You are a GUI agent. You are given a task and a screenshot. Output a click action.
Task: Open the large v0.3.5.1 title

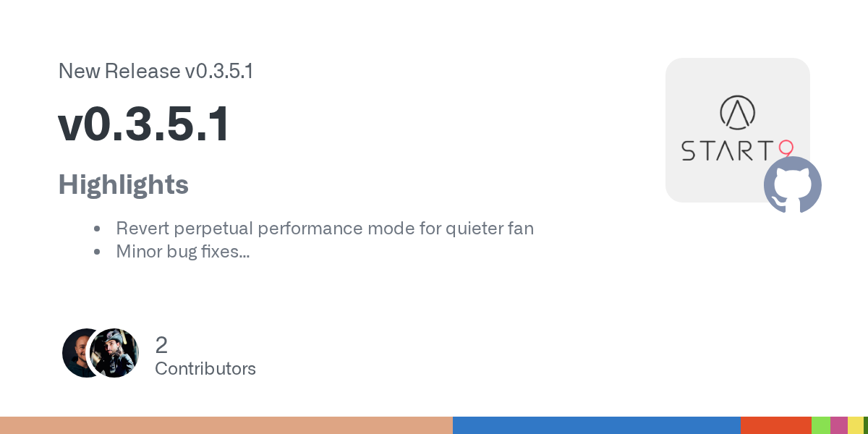point(144,124)
